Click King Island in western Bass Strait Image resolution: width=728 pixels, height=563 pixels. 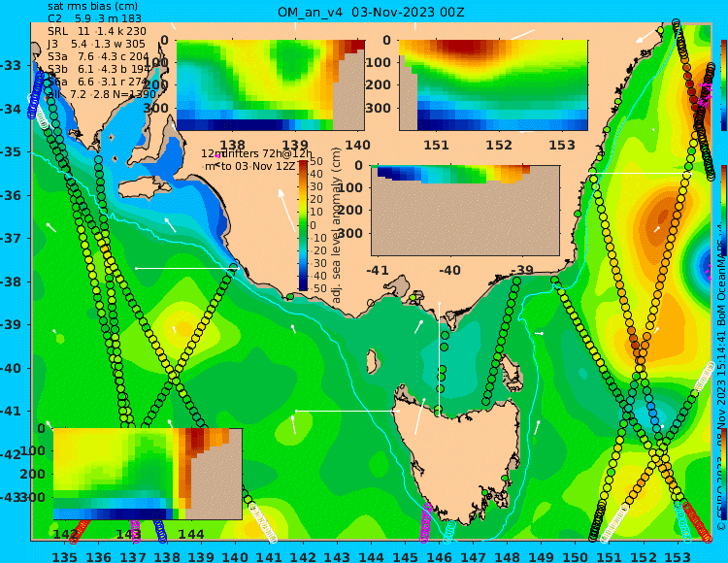coord(372,361)
